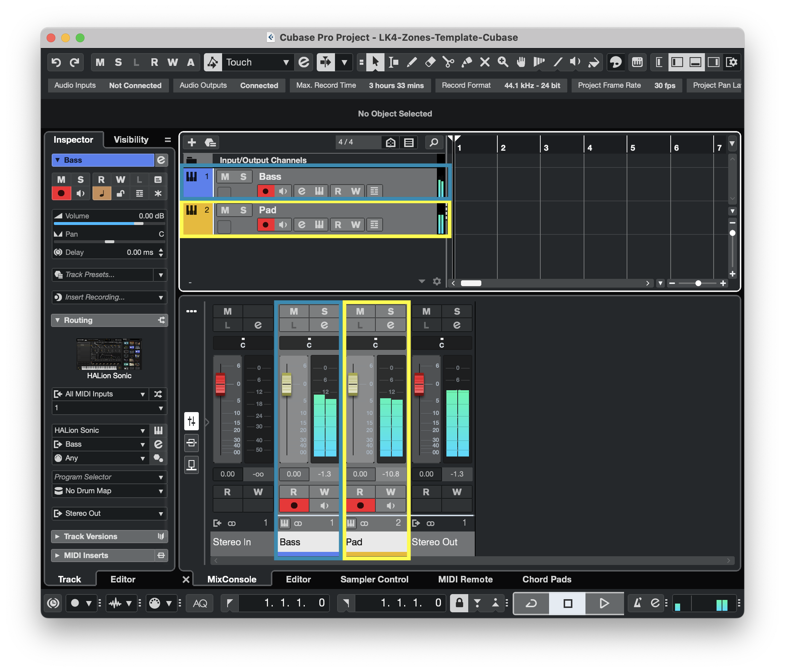Click the Volume slider in Inspector
This screenshot has width=785, height=672.
[x=110, y=224]
